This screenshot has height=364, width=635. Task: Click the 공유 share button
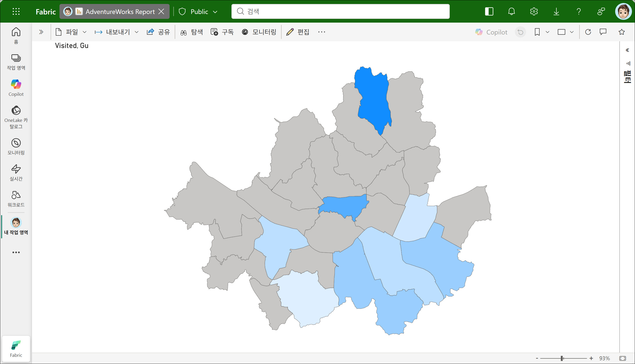(158, 32)
